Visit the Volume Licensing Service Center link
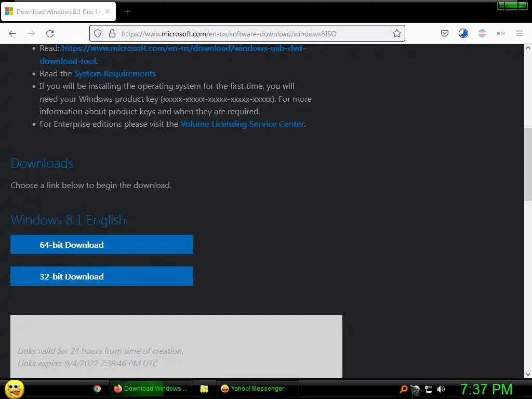This screenshot has width=532, height=399. (x=242, y=124)
